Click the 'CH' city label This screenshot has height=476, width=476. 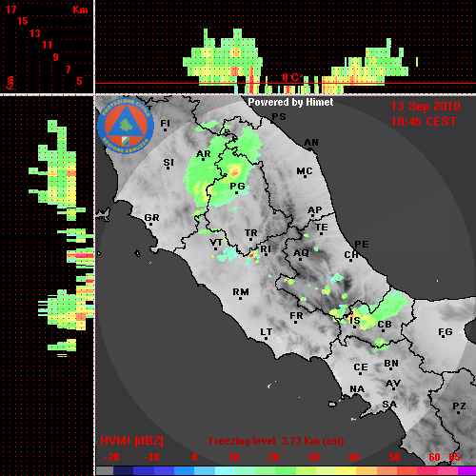[351, 255]
